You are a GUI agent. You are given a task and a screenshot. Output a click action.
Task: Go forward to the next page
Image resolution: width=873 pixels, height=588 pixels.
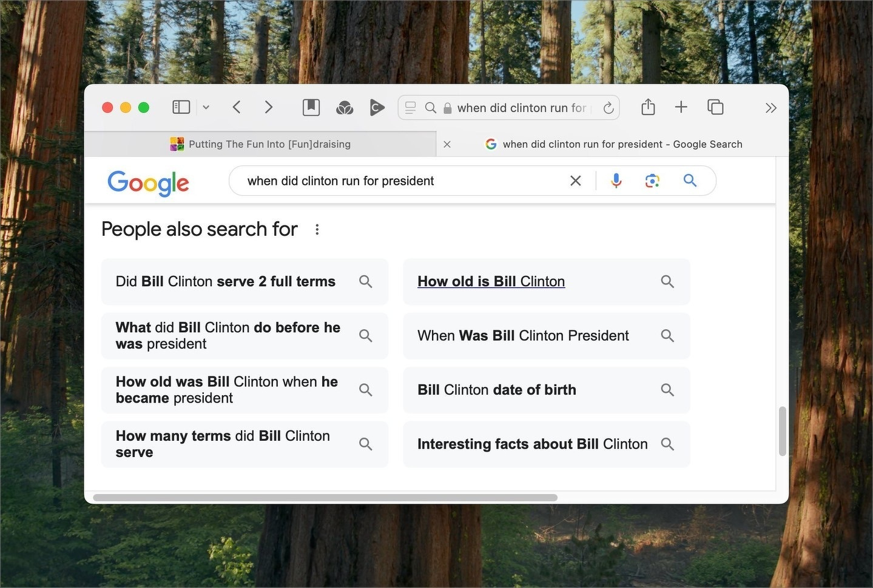point(269,107)
